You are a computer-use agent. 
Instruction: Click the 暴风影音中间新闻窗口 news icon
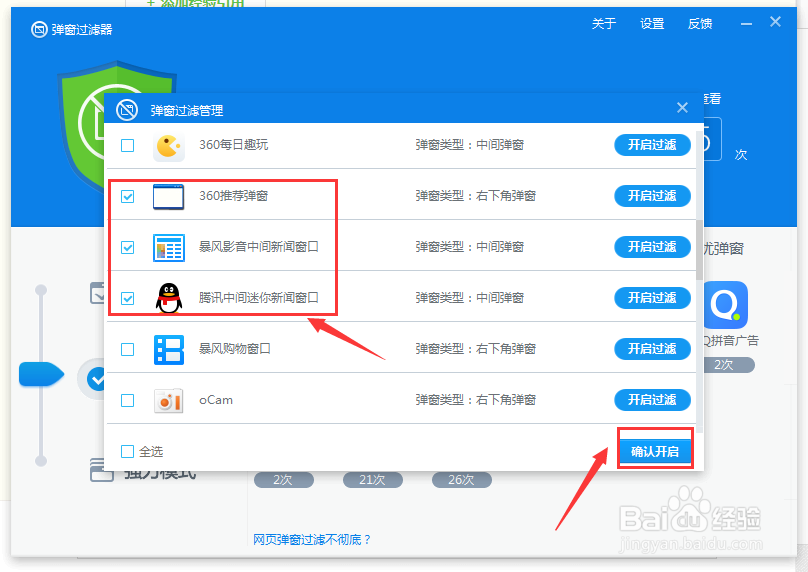coord(169,248)
